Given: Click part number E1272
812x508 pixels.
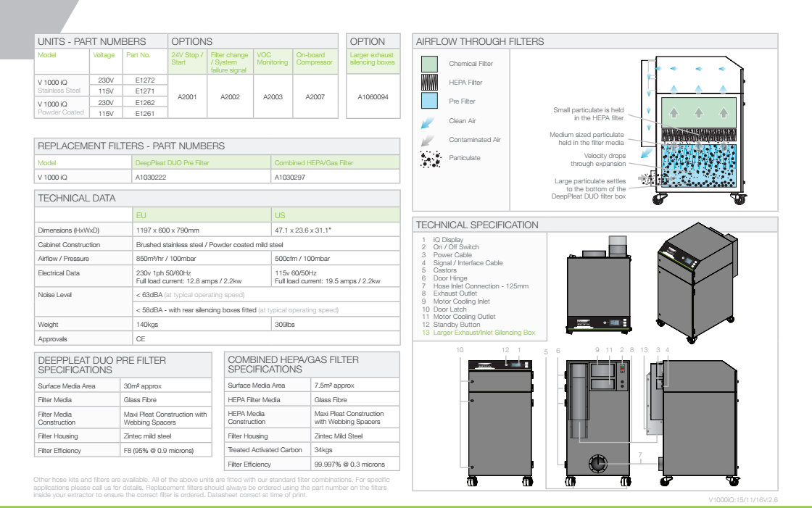Looking at the screenshot, I should pyautogui.click(x=145, y=80).
